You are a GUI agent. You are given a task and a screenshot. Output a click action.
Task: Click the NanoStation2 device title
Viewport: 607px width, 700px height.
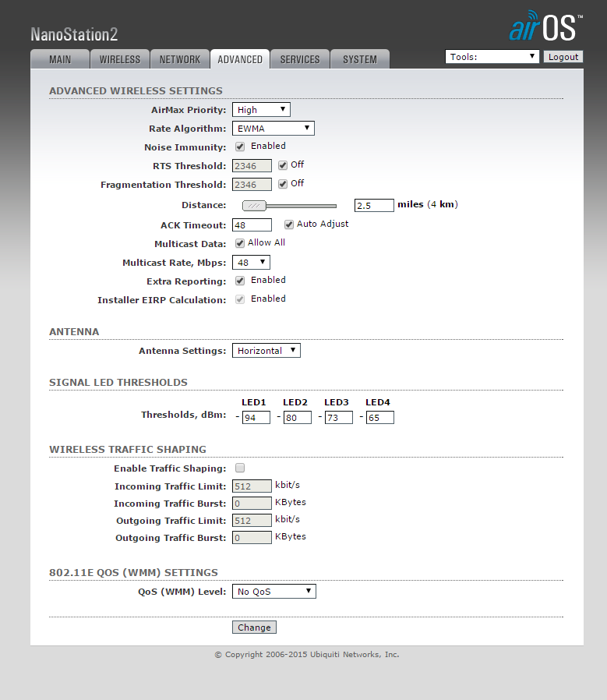(74, 34)
